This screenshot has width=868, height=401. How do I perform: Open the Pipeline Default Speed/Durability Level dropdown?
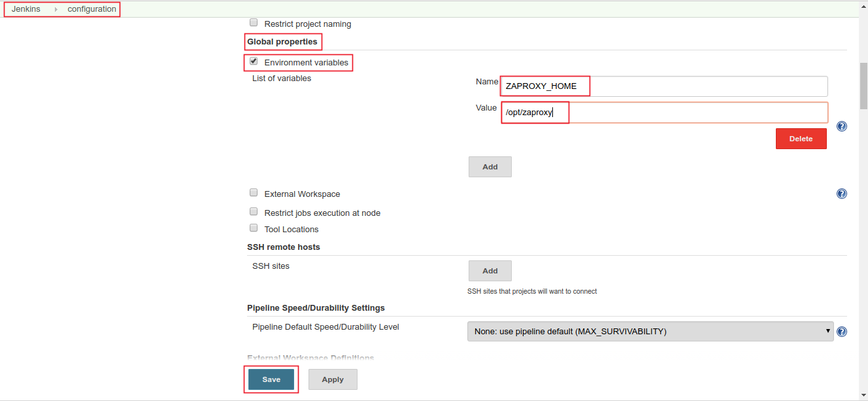point(650,331)
